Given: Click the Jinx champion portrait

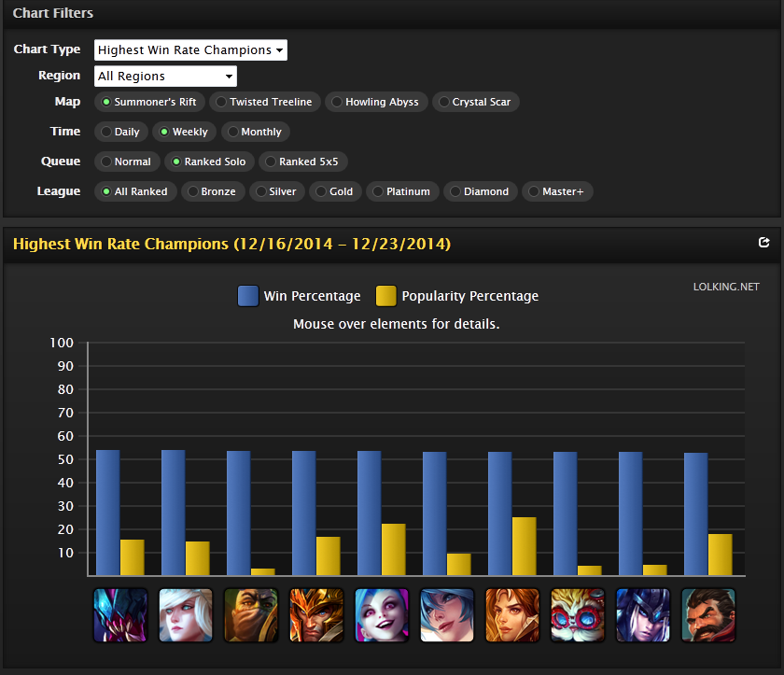Looking at the screenshot, I should point(382,615).
